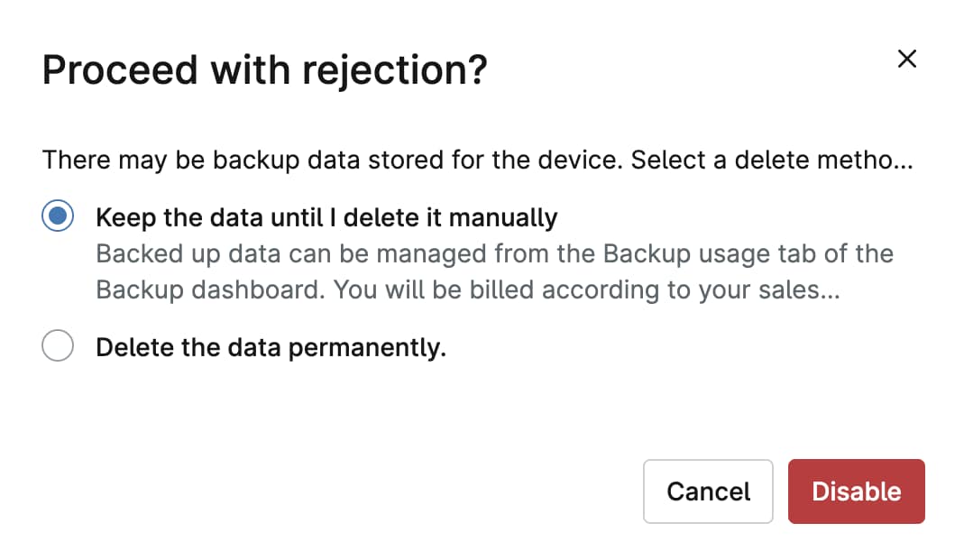Screen dimensions: 964x560
Task: Click the "Delete the data permanently." label
Action: (x=269, y=346)
